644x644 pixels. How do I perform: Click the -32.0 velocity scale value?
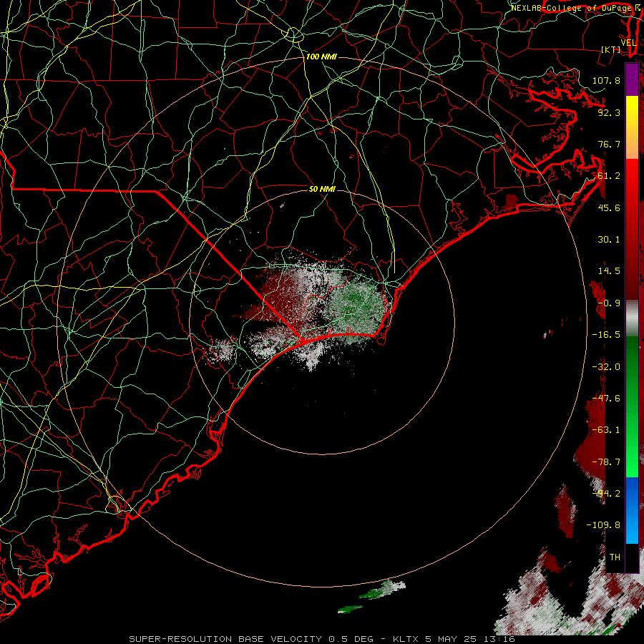pyautogui.click(x=606, y=367)
